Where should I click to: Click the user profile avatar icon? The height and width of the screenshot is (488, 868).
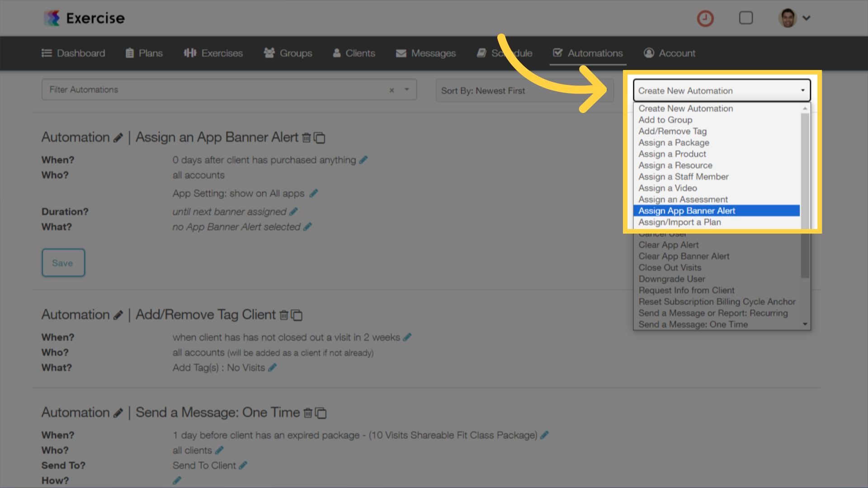pyautogui.click(x=788, y=17)
